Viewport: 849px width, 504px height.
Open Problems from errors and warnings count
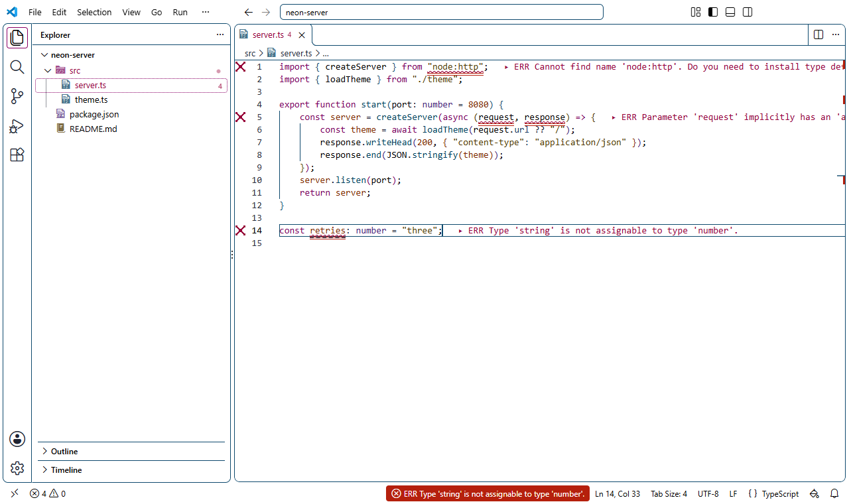click(48, 493)
